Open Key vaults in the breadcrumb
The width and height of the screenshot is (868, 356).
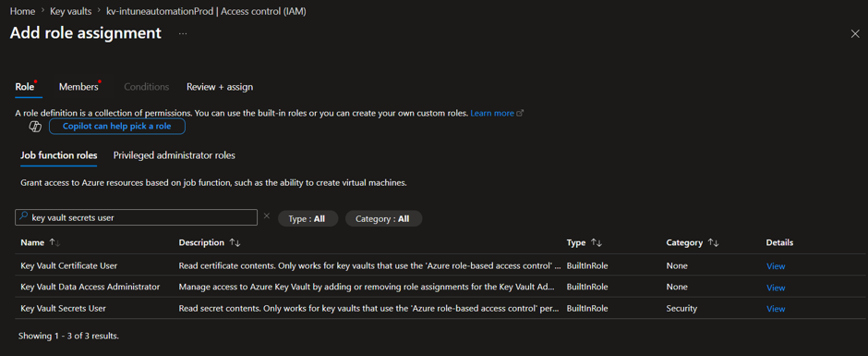pos(70,11)
